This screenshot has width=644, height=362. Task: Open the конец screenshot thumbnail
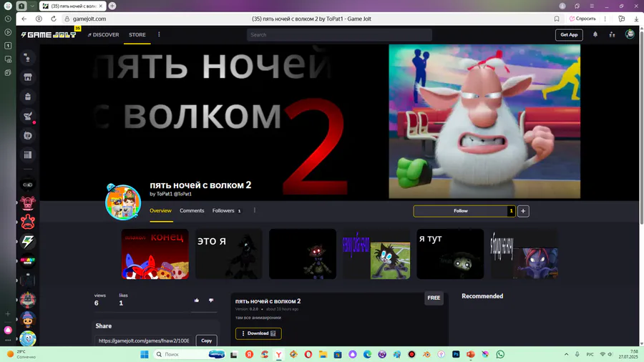[x=155, y=254]
